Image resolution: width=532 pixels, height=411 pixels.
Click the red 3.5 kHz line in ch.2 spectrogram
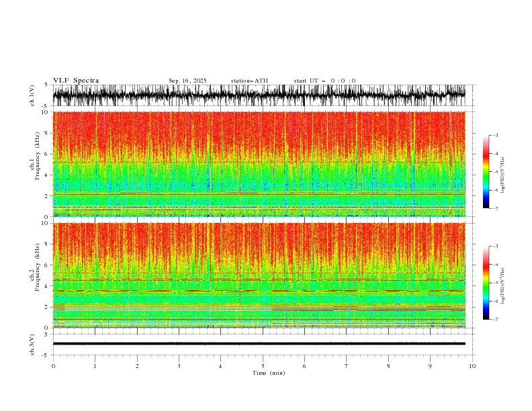point(259,291)
